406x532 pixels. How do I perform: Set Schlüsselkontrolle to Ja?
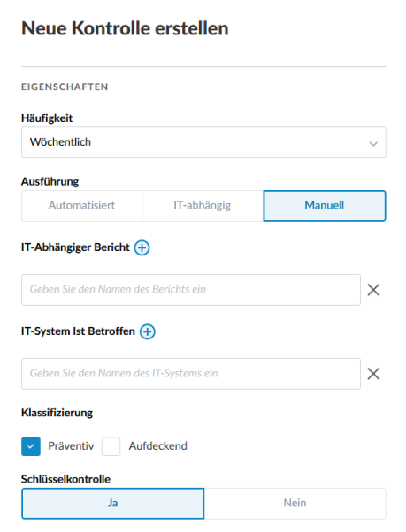113,503
